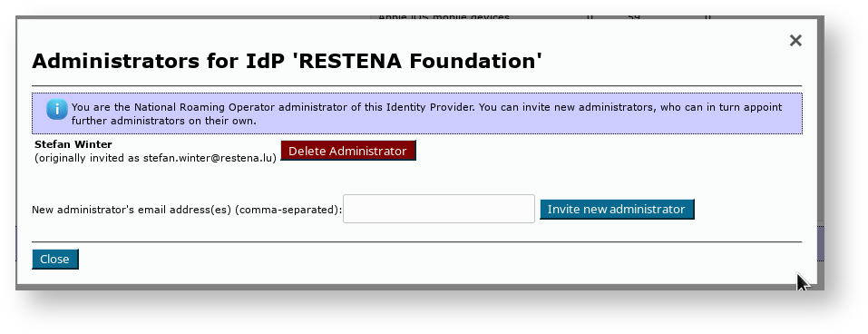Image resolution: width=868 pixels, height=334 pixels.
Task: Click the separator line above the Close button
Action: (417, 242)
